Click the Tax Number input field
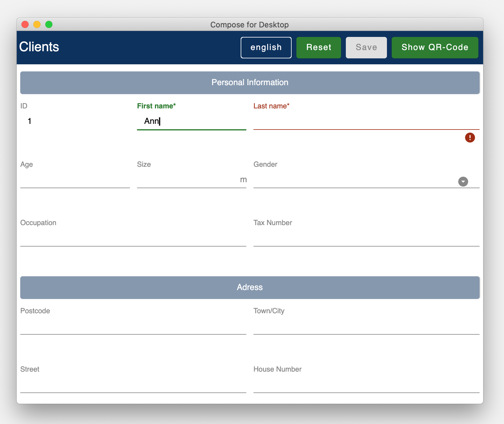The width and height of the screenshot is (504, 424). pyautogui.click(x=366, y=238)
